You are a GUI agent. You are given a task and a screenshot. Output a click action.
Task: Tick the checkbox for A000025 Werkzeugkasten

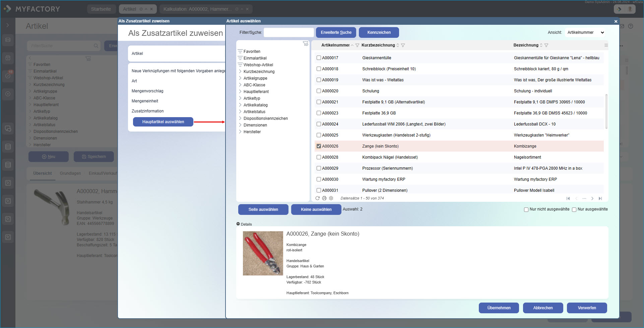(319, 135)
